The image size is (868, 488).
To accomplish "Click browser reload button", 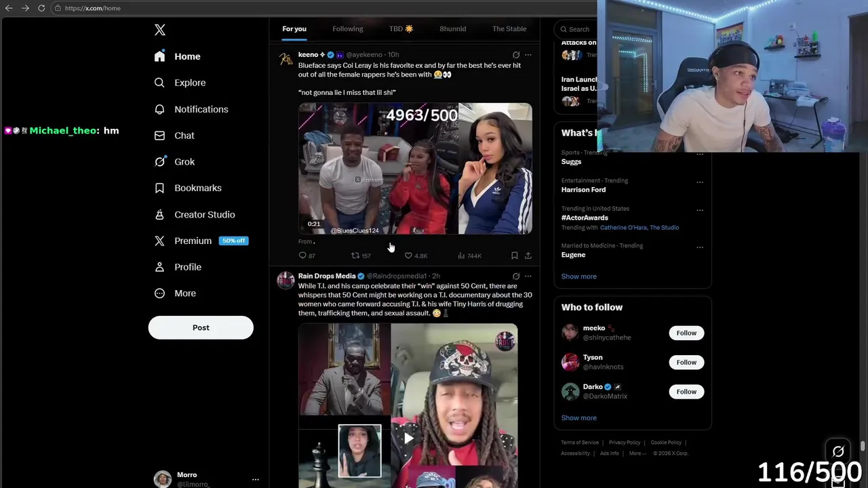I will 41,8.
